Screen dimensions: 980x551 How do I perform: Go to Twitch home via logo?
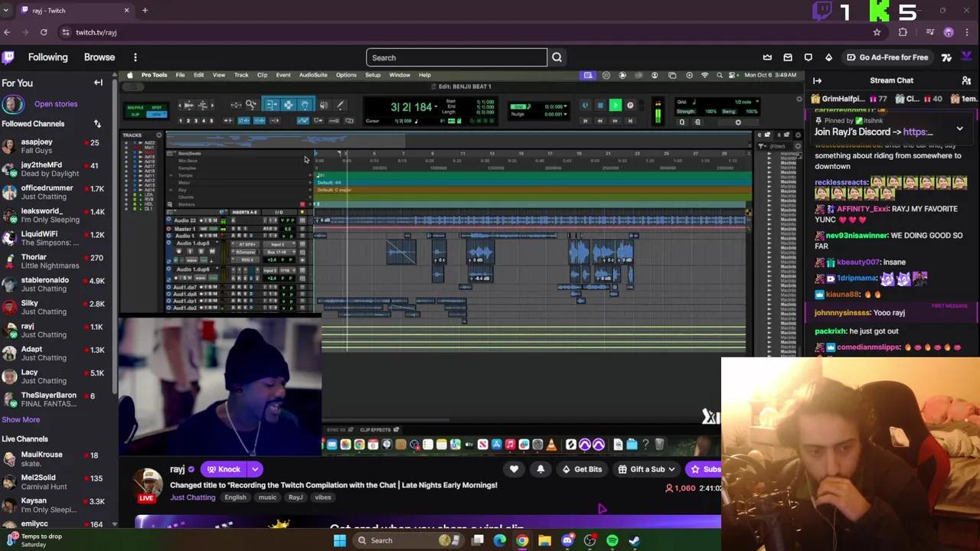point(8,57)
